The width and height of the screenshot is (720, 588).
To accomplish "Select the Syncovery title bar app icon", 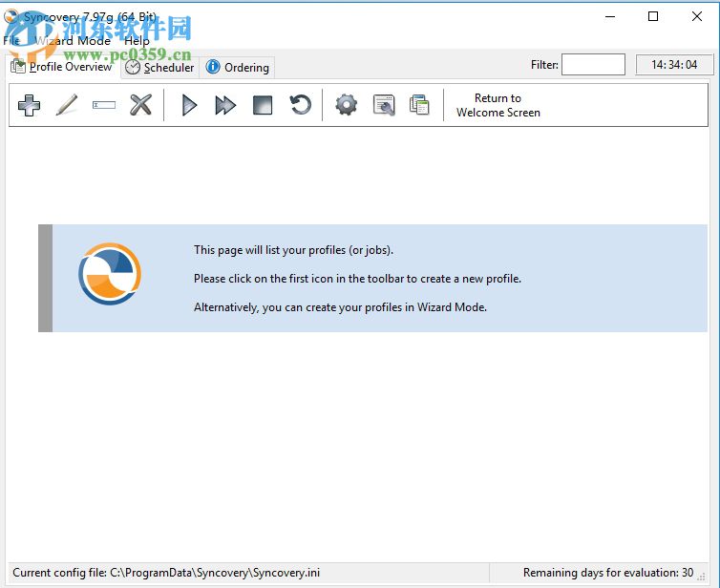I will (11, 16).
